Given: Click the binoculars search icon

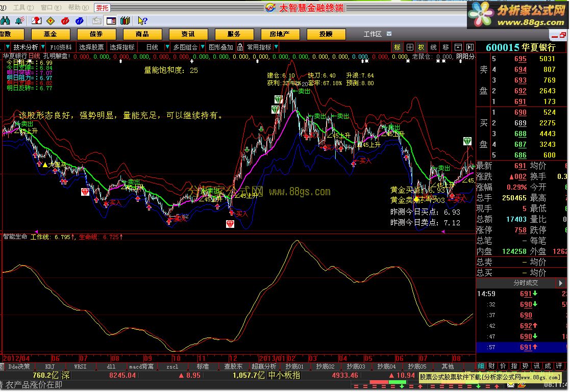Looking at the screenshot, I should pos(5,21).
